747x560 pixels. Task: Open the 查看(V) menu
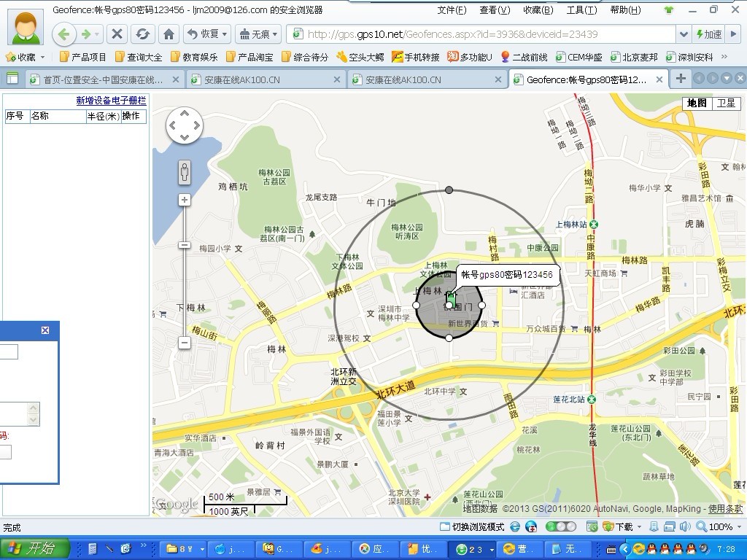[x=495, y=10]
